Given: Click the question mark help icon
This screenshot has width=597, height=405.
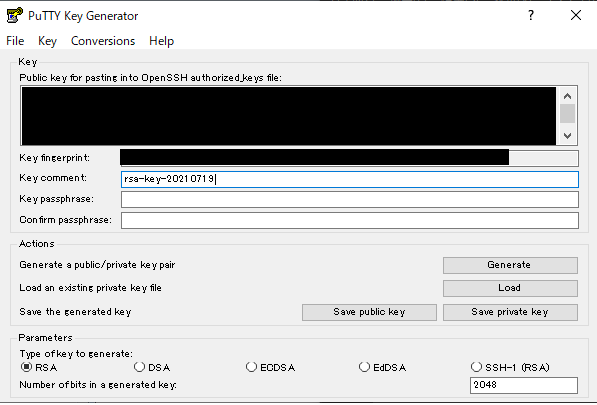Looking at the screenshot, I should (x=531, y=15).
